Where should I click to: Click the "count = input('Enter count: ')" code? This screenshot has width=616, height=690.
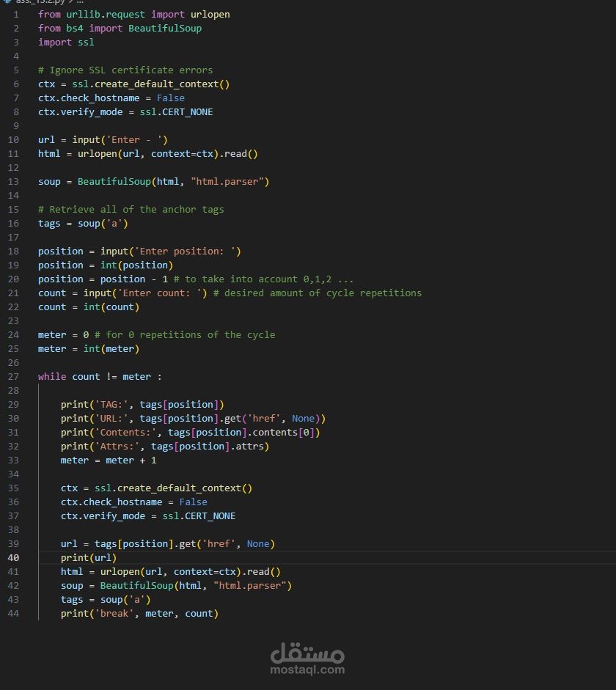tap(122, 293)
